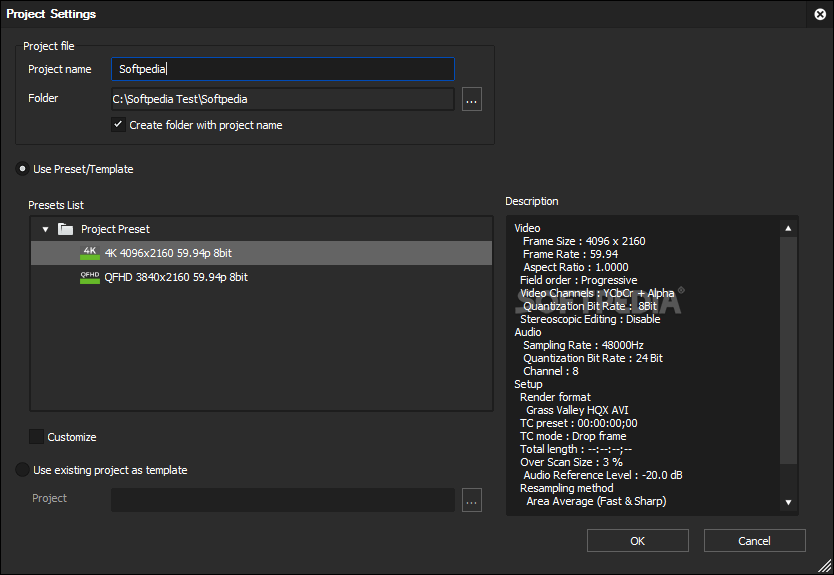The image size is (834, 575).
Task: Browse for project folder location
Action: point(472,99)
